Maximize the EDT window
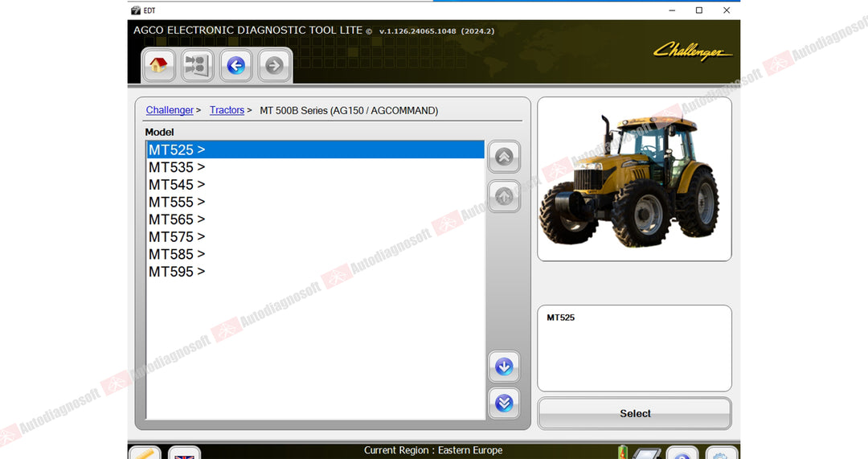Screen dimensions: 868x459 pos(699,10)
